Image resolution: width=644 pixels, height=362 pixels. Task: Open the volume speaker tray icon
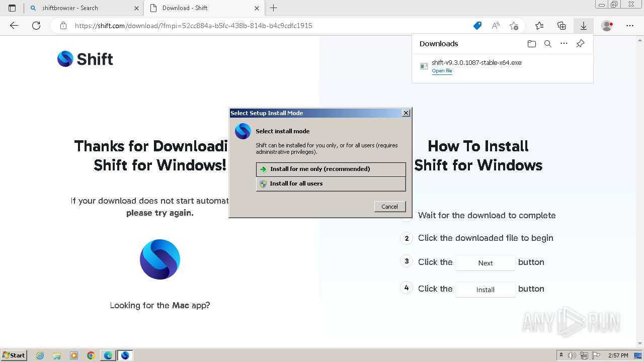[572, 355]
